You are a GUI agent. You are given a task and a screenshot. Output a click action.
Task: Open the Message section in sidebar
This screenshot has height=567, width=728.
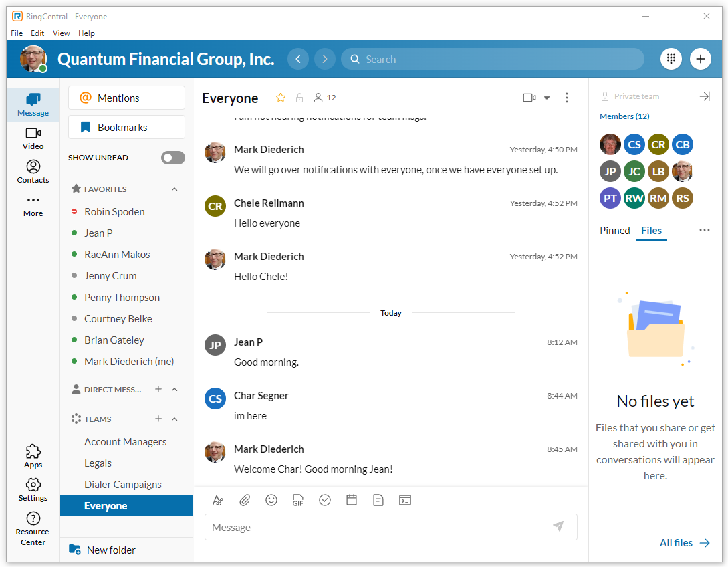(33, 105)
